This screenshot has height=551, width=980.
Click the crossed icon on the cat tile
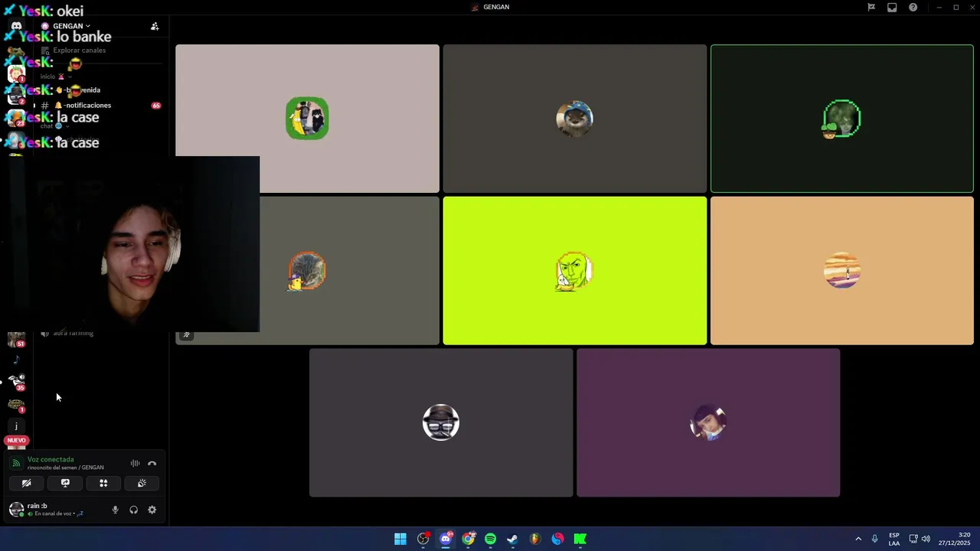[186, 334]
